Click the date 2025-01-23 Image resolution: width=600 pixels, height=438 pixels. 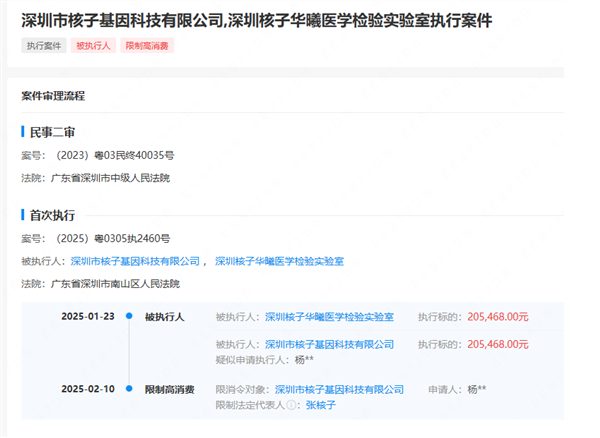pyautogui.click(x=88, y=317)
